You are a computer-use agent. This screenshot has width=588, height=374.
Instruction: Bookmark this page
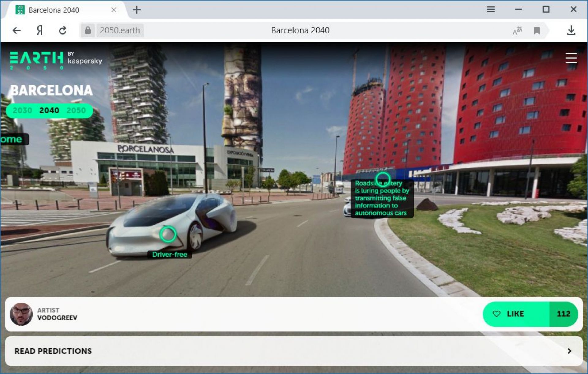point(537,30)
